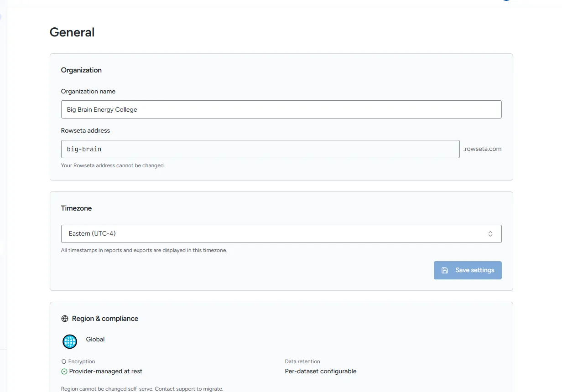The width and height of the screenshot is (562, 392).
Task: Edit the Organization name field
Action: click(x=281, y=109)
